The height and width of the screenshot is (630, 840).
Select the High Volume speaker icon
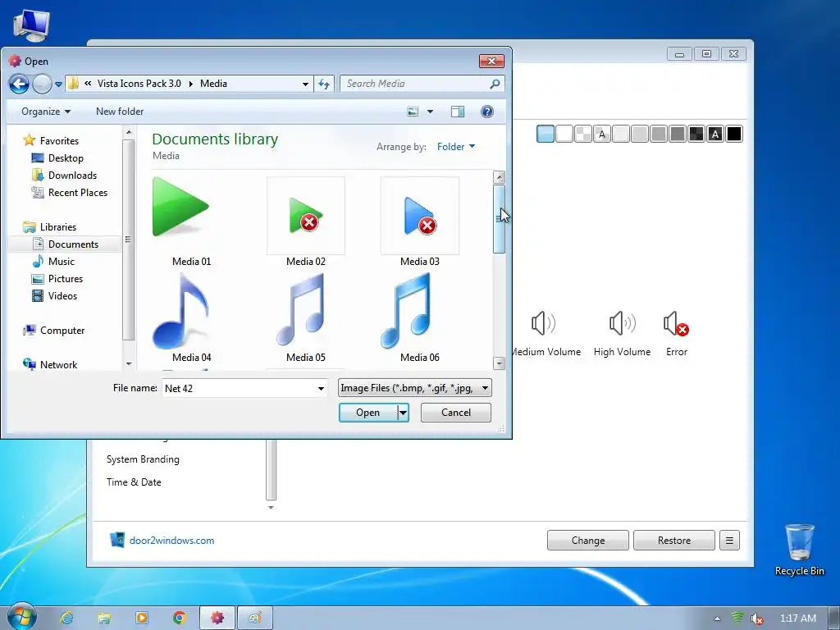click(622, 323)
